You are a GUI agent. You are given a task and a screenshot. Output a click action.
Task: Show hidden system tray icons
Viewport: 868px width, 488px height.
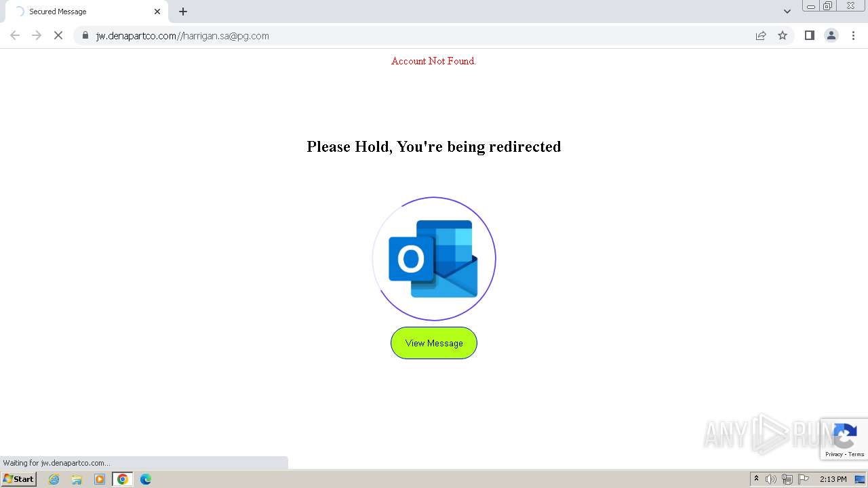coord(756,479)
